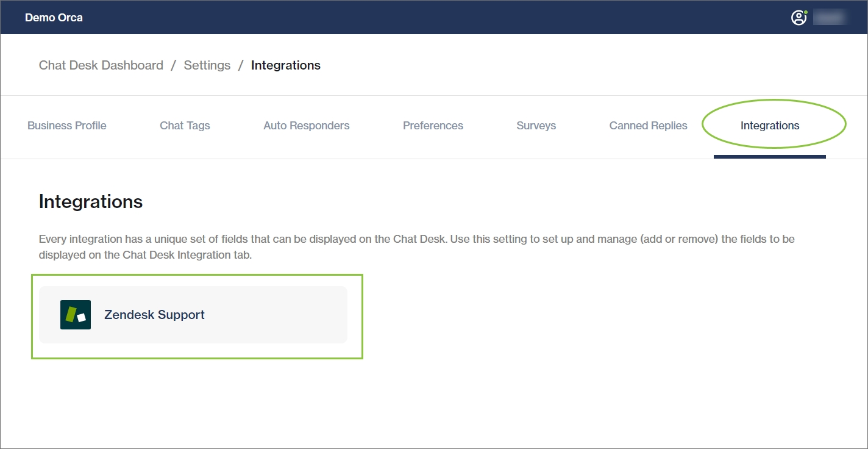Click the green online status dot
Viewport: 868px width, 449px height.
(x=805, y=12)
